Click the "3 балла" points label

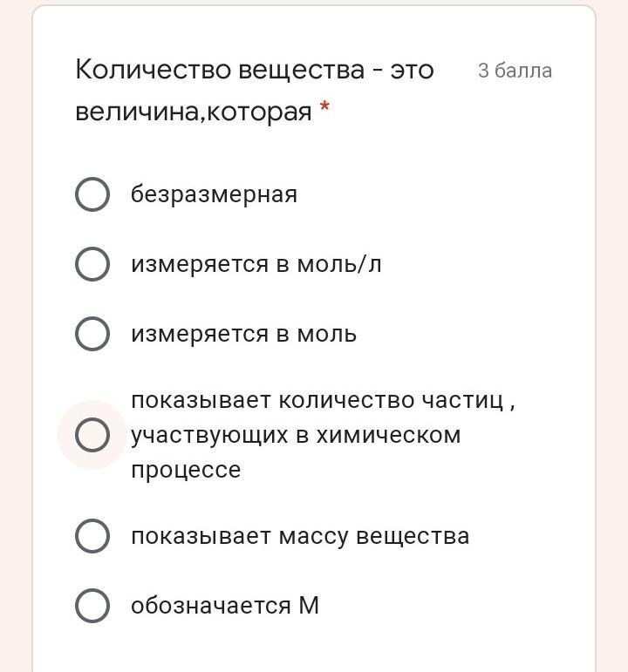tap(515, 71)
